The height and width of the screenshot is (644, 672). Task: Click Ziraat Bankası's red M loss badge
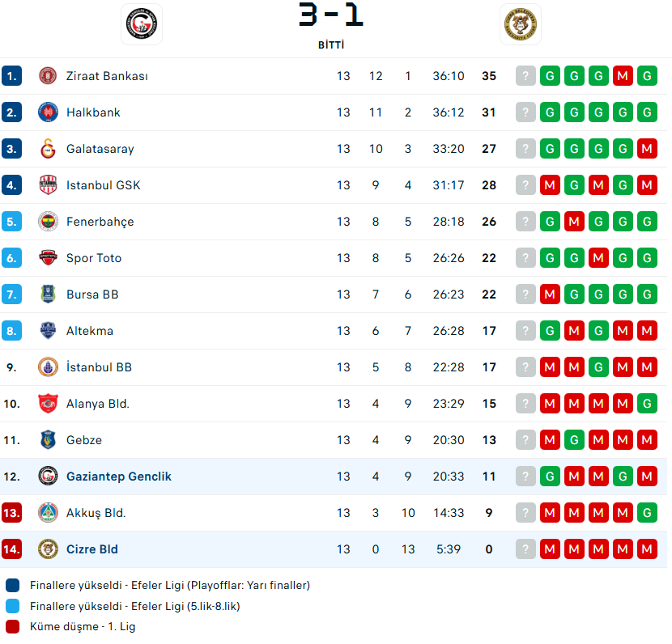tap(623, 76)
